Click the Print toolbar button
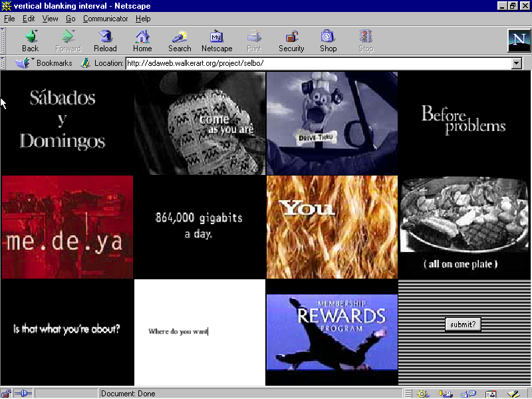This screenshot has height=399, width=532. click(x=254, y=41)
